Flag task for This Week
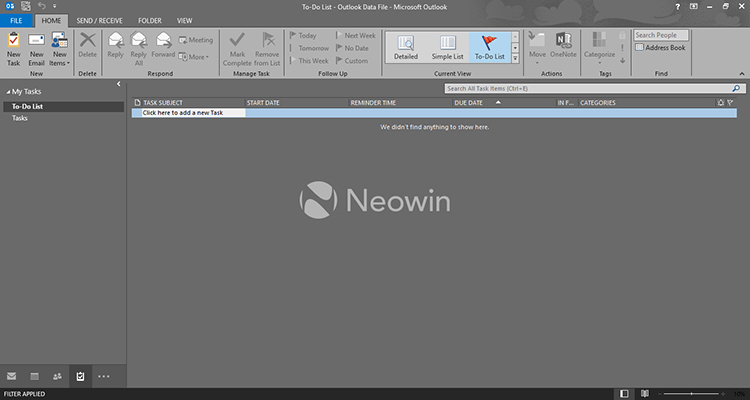 pos(309,61)
